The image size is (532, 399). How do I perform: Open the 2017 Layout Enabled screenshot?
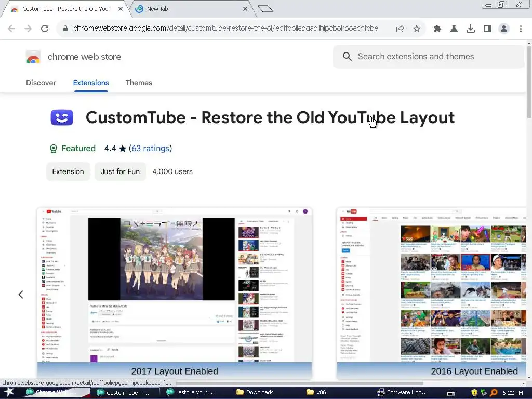pos(175,294)
